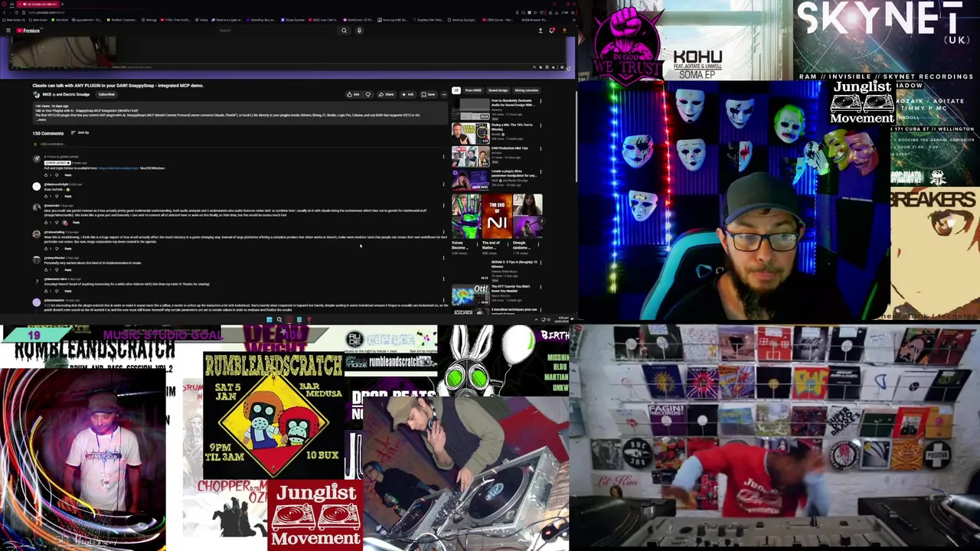Image resolution: width=980 pixels, height=551 pixels.
Task: Click the YouTube Premium logo
Action: tap(28, 31)
